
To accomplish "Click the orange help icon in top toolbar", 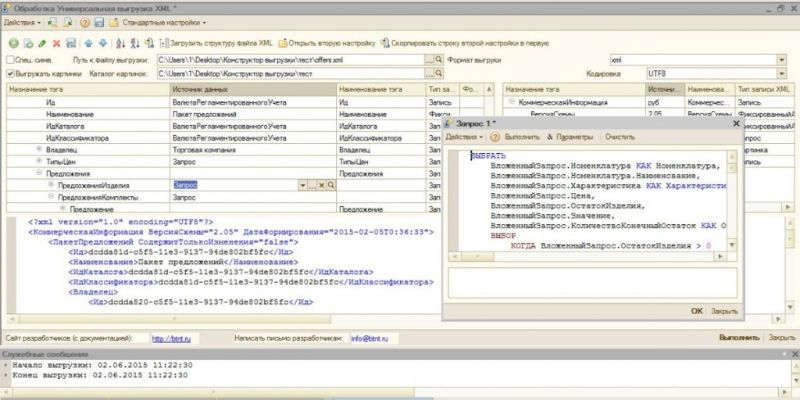I will pyautogui.click(x=83, y=21).
